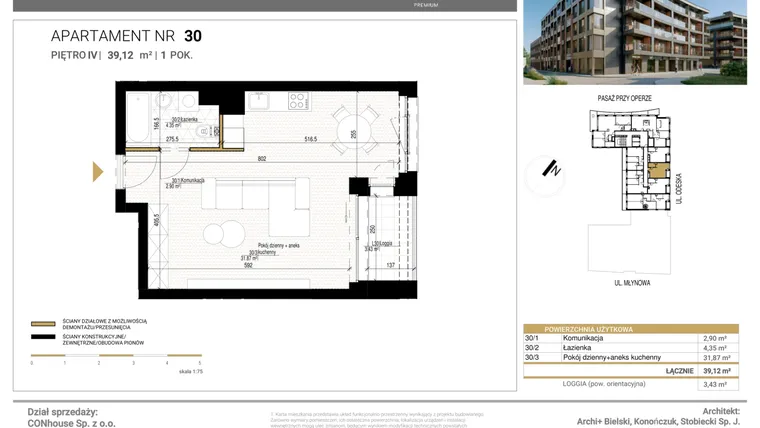Click the 'APARTAMENT NR 30' heading

pyautogui.click(x=126, y=36)
